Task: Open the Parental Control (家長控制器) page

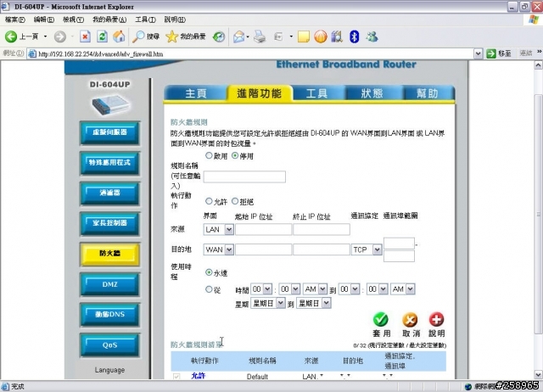Action: 109,223
